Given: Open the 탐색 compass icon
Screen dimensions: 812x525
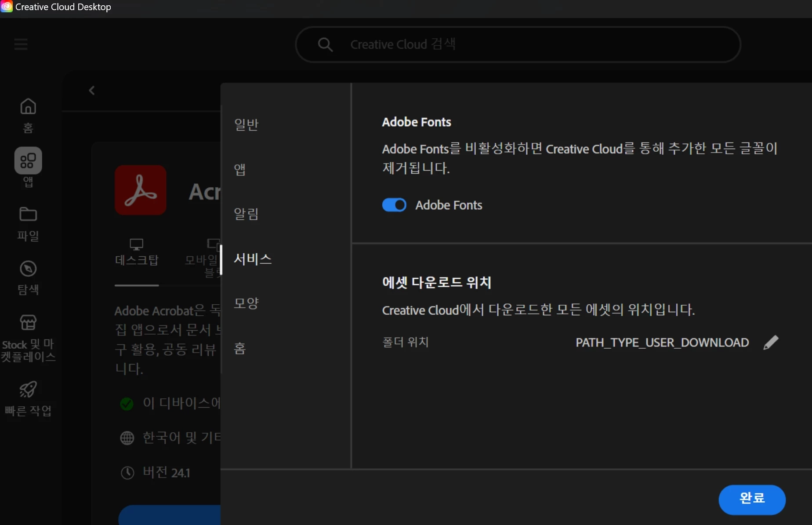Looking at the screenshot, I should point(28,269).
